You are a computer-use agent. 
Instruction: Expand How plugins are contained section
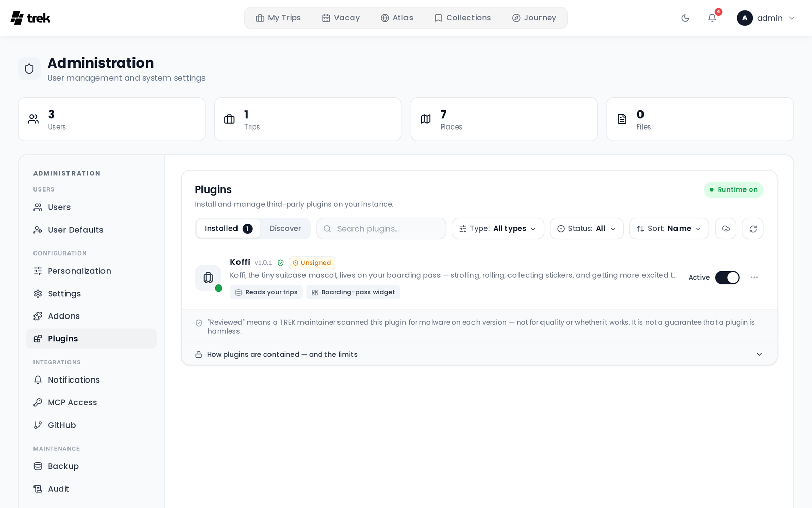point(479,354)
